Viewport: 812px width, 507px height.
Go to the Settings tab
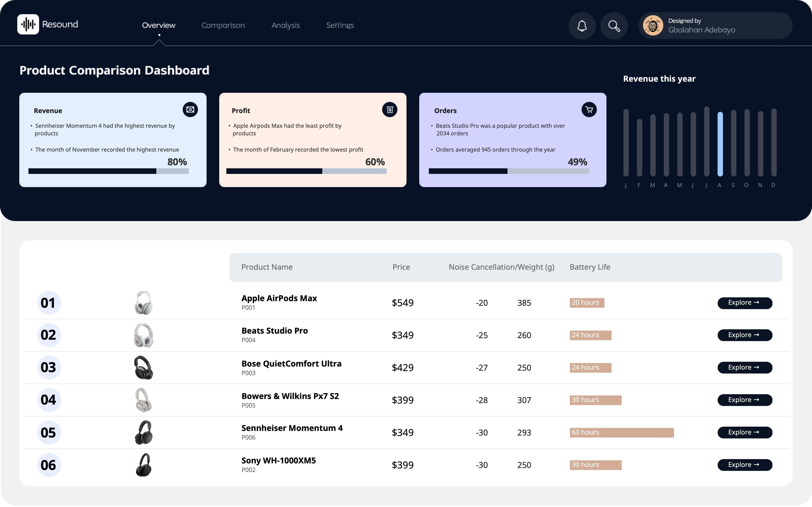340,26
